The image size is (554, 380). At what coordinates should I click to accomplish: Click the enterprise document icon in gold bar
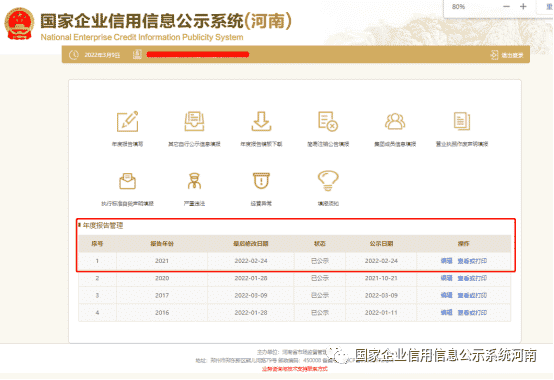[137, 54]
